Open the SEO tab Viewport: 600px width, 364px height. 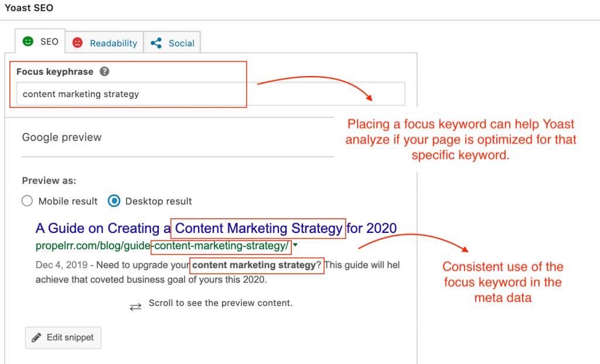coord(40,42)
